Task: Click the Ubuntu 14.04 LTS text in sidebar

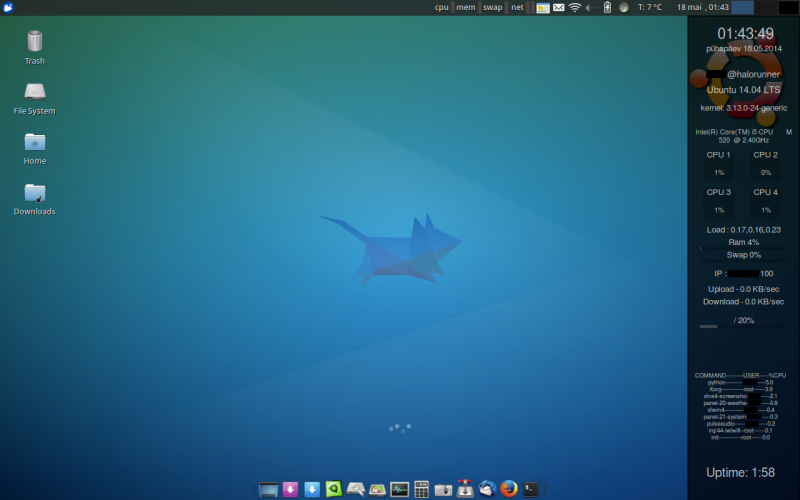Action: [743, 90]
